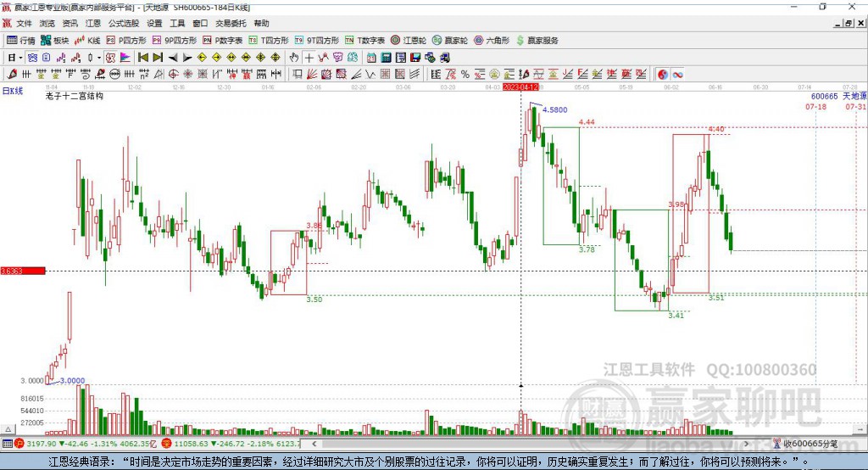Switch to the K线 chart view
Screen dimensions: 868x470
[87, 41]
